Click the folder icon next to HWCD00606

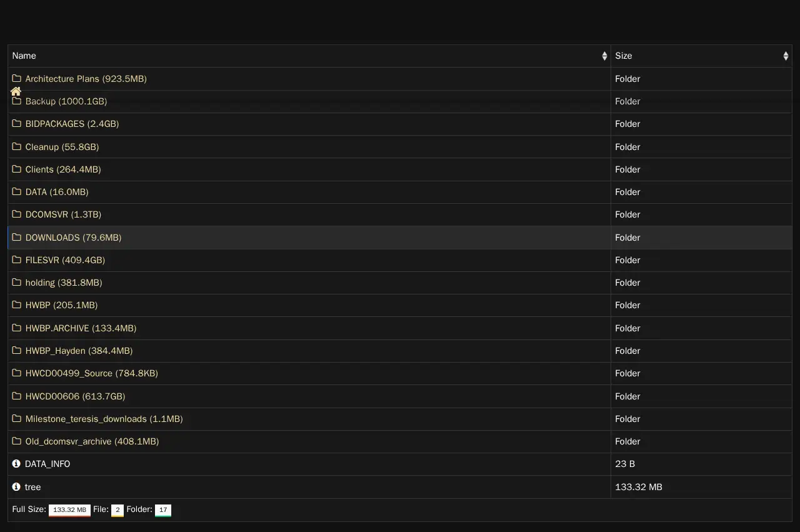[x=17, y=396]
